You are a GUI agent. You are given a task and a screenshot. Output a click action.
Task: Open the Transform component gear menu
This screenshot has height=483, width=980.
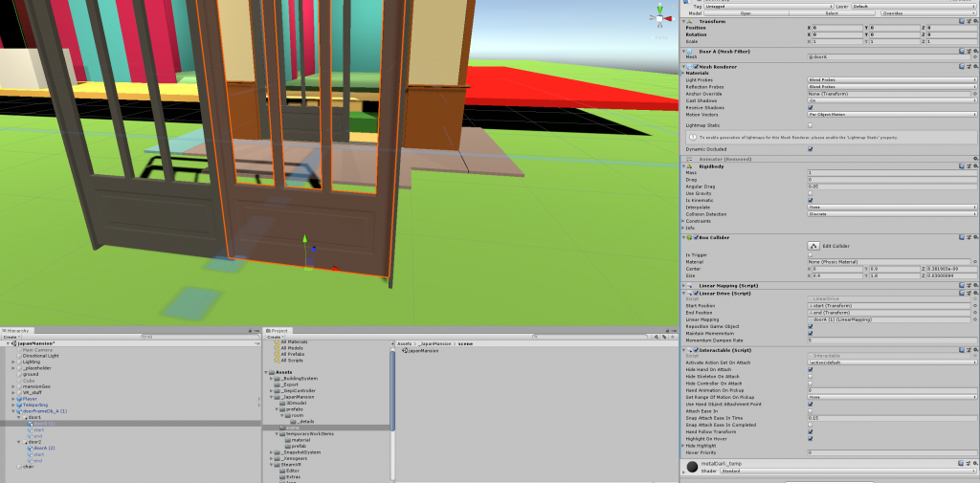point(974,20)
